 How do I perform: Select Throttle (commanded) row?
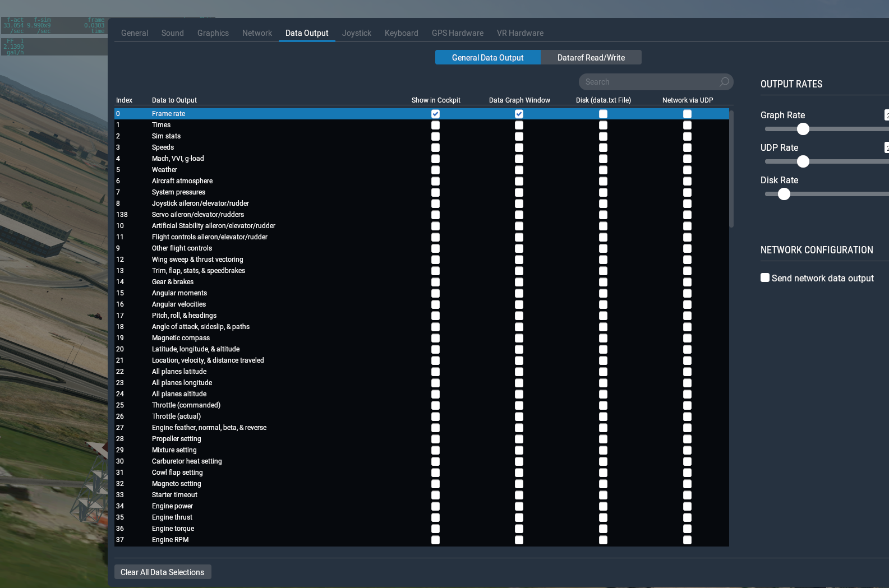tap(422, 405)
